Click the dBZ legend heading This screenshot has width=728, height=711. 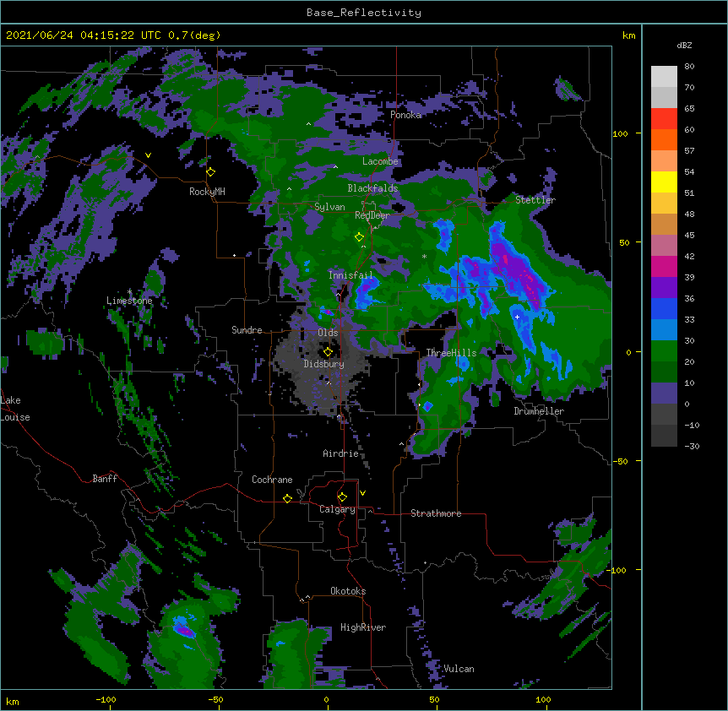point(684,45)
